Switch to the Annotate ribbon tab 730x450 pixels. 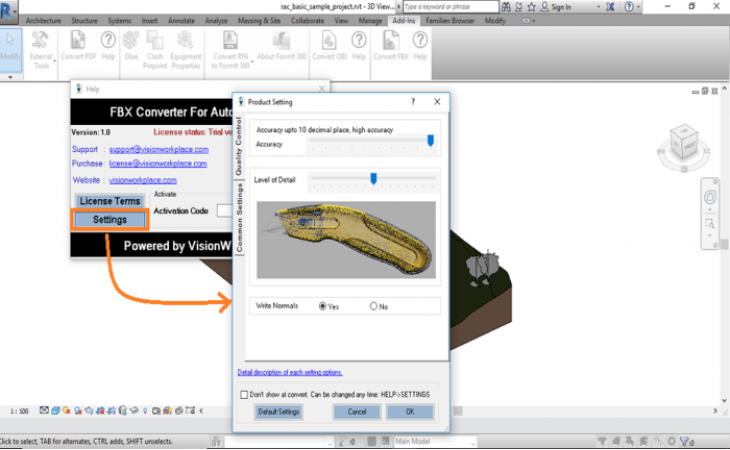click(x=181, y=20)
